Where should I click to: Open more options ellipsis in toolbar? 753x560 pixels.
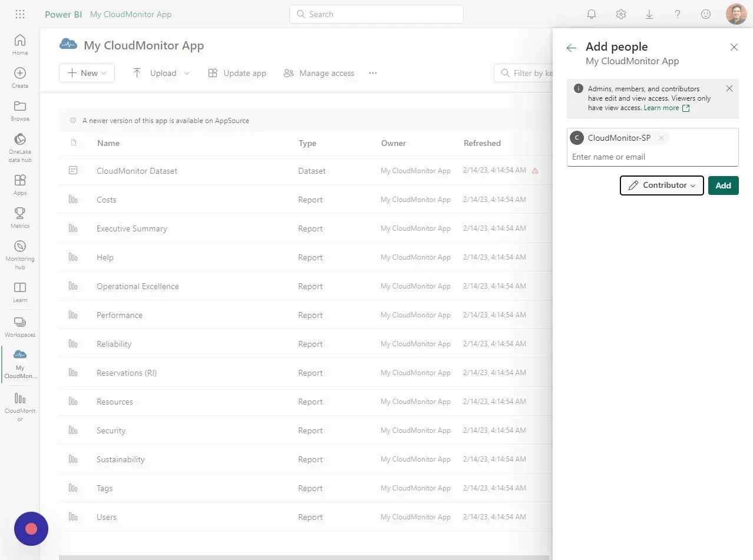point(372,73)
